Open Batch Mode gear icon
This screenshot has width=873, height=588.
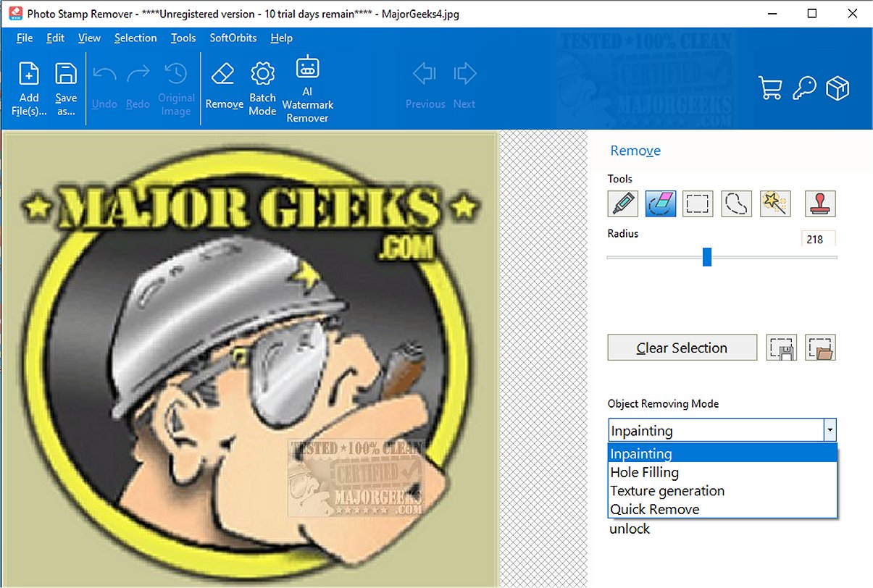pos(262,74)
